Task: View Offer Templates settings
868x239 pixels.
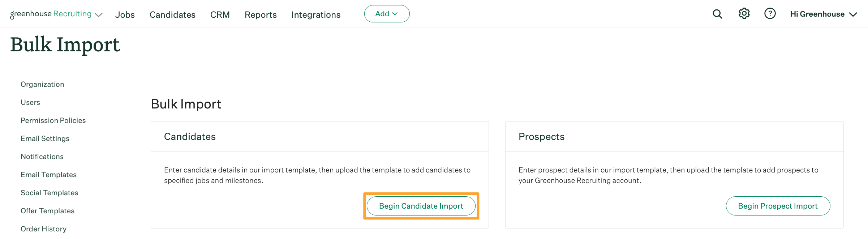Action: [47, 210]
